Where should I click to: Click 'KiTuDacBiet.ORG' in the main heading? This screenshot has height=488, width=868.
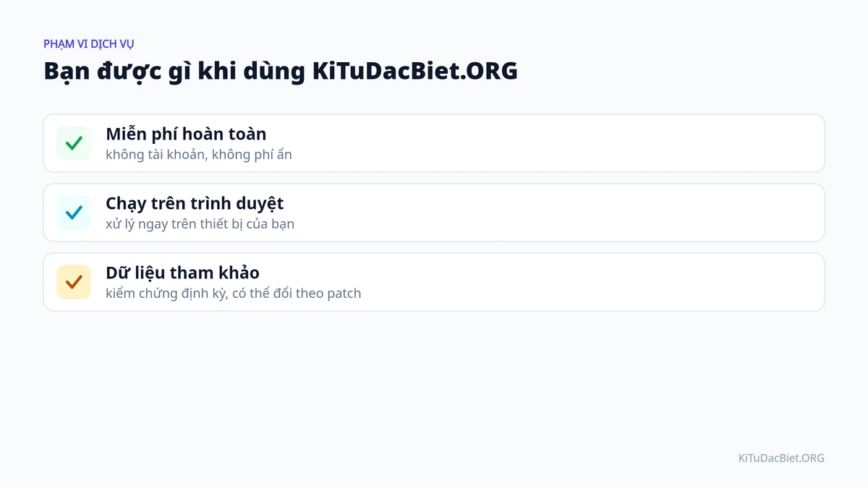tap(415, 71)
